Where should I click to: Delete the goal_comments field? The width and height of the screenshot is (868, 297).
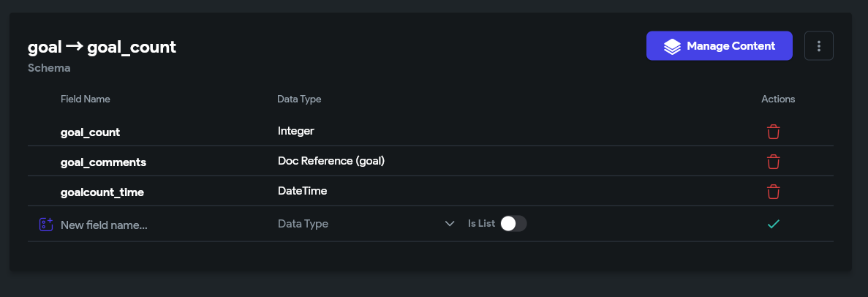click(x=773, y=162)
